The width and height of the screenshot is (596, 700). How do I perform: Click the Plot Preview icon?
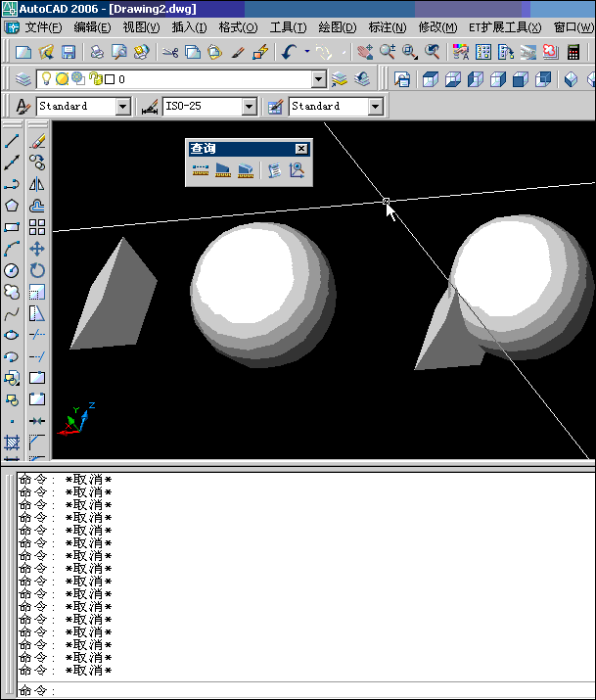click(119, 52)
